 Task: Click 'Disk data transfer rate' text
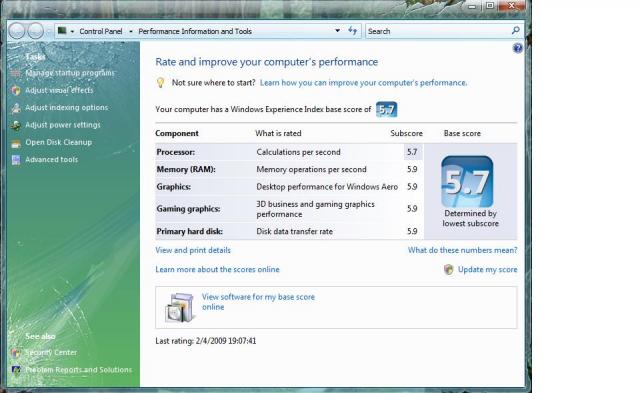click(294, 231)
